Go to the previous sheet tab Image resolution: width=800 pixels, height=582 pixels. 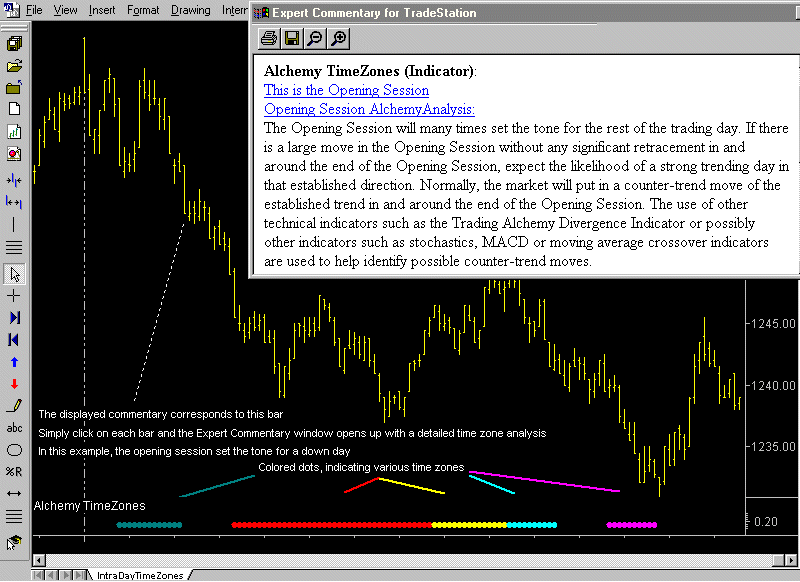pyautogui.click(x=52, y=575)
